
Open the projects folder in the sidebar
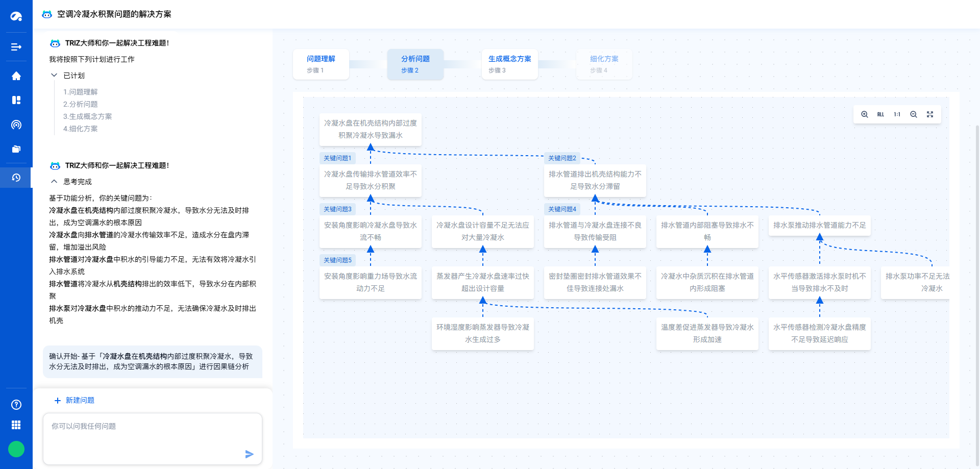[x=16, y=149]
